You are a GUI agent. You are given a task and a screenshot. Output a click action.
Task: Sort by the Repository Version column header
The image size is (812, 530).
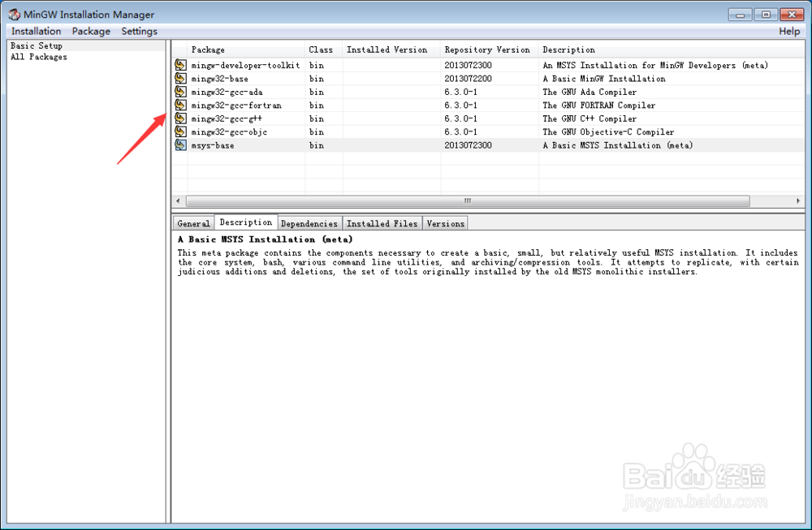coord(490,50)
